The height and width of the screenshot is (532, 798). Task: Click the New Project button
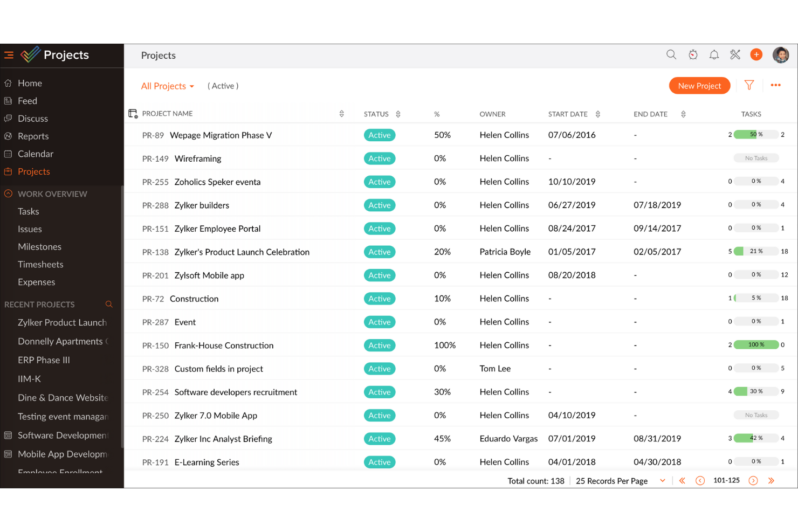pyautogui.click(x=699, y=86)
